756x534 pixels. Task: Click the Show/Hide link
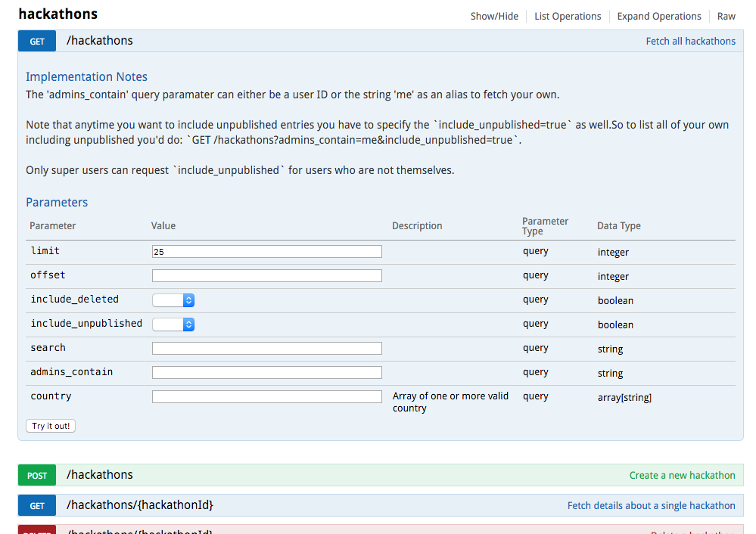[494, 16]
